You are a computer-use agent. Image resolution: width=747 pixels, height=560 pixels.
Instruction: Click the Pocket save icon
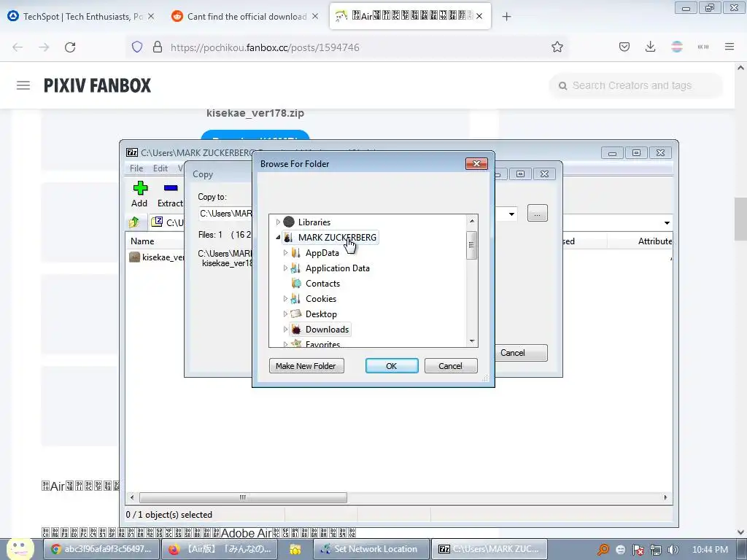point(624,47)
